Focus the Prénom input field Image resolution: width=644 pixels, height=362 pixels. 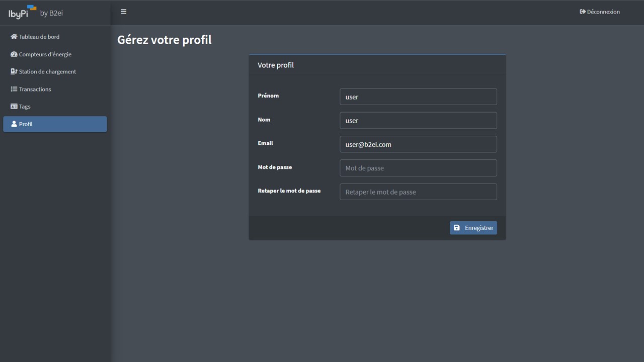point(418,97)
